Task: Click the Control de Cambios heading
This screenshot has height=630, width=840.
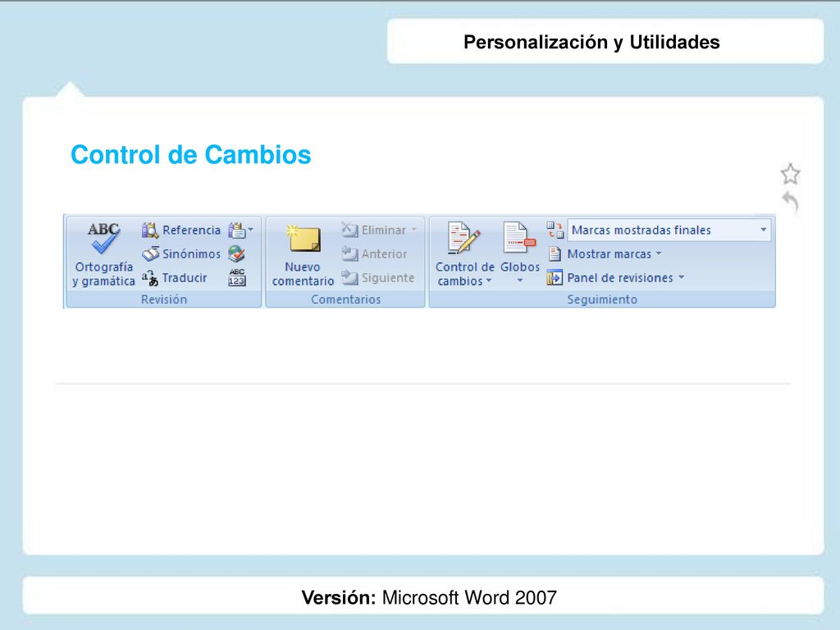Action: (x=190, y=155)
